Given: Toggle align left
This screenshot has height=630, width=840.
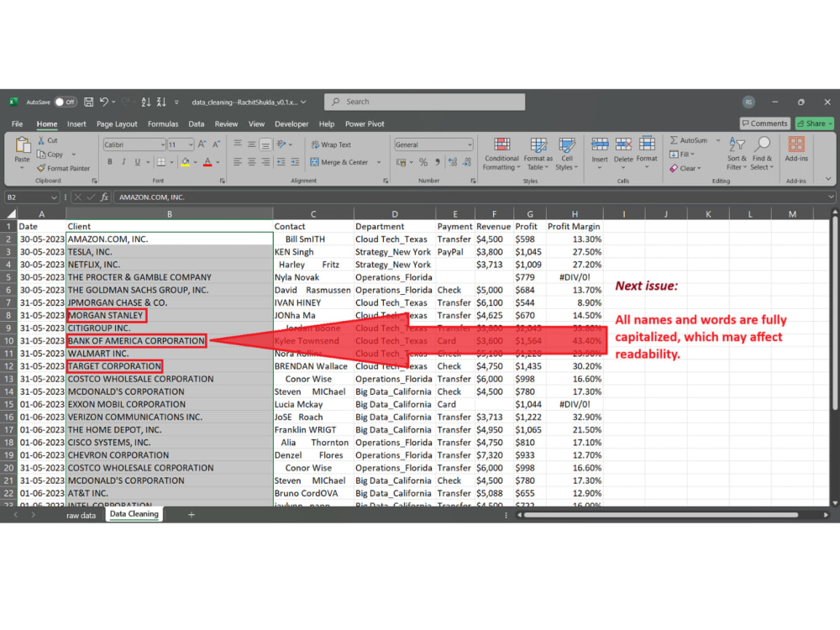Looking at the screenshot, I should coord(238,162).
